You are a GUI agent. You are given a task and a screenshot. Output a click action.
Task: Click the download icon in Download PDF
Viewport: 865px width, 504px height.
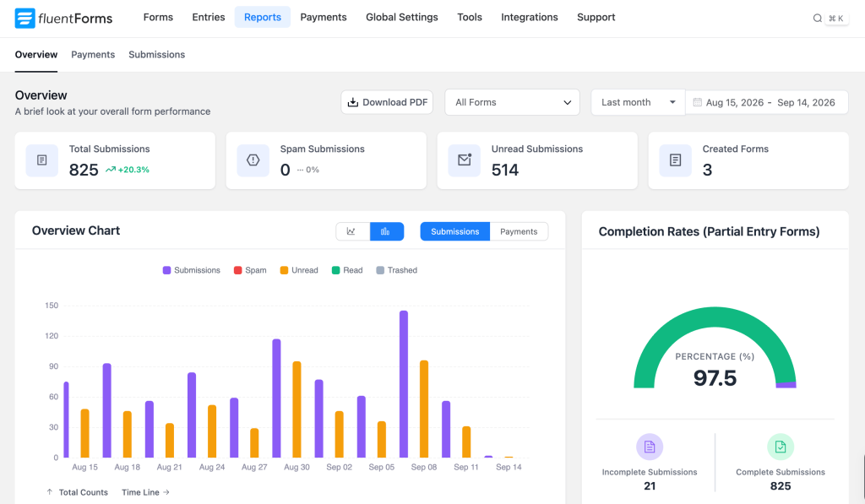point(352,102)
